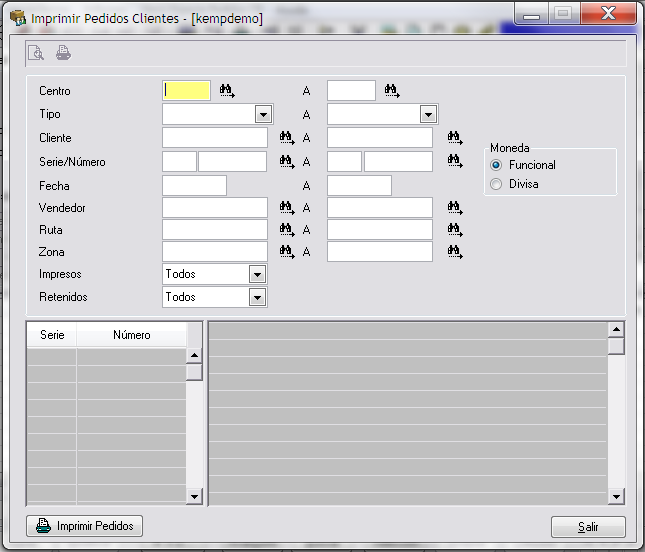Click up arrow of Serie/Número list scrollbar
This screenshot has width=645, height=552.
[194, 355]
